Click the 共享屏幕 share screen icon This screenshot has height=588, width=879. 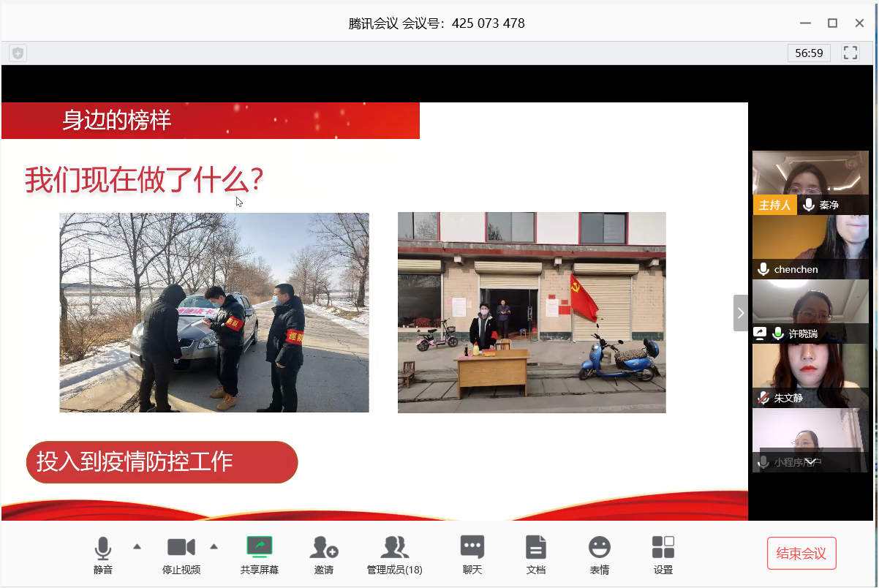coord(259,547)
